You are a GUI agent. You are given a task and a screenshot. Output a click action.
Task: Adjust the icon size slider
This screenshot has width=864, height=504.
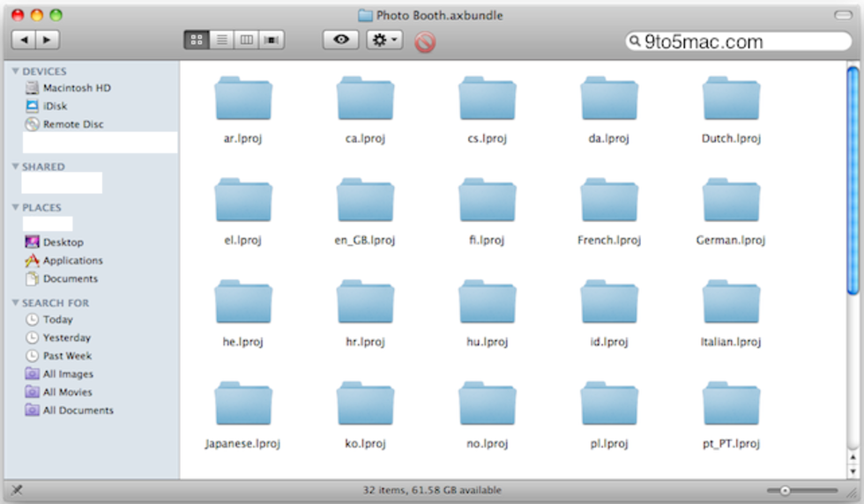coord(785,491)
